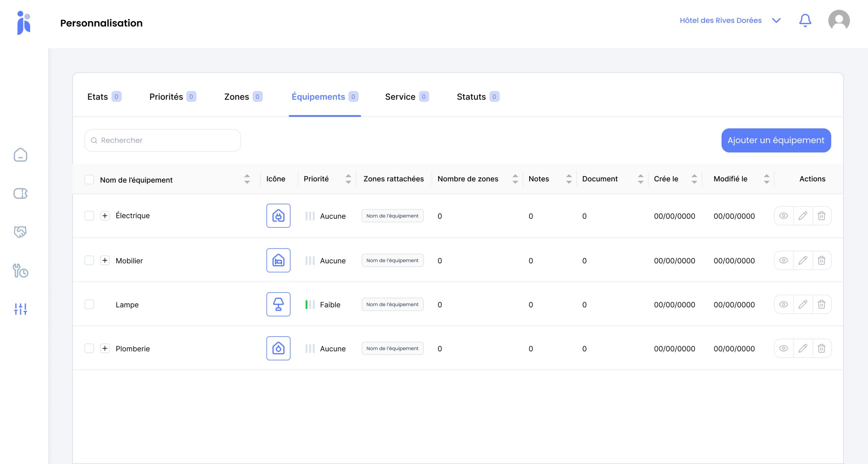Open the handshake partners sidebar icon

click(20, 232)
